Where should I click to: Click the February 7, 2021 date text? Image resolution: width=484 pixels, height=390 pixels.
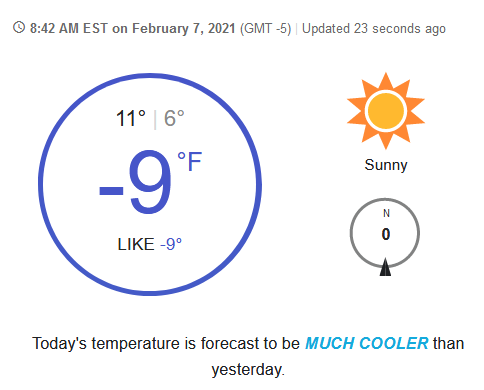click(184, 29)
